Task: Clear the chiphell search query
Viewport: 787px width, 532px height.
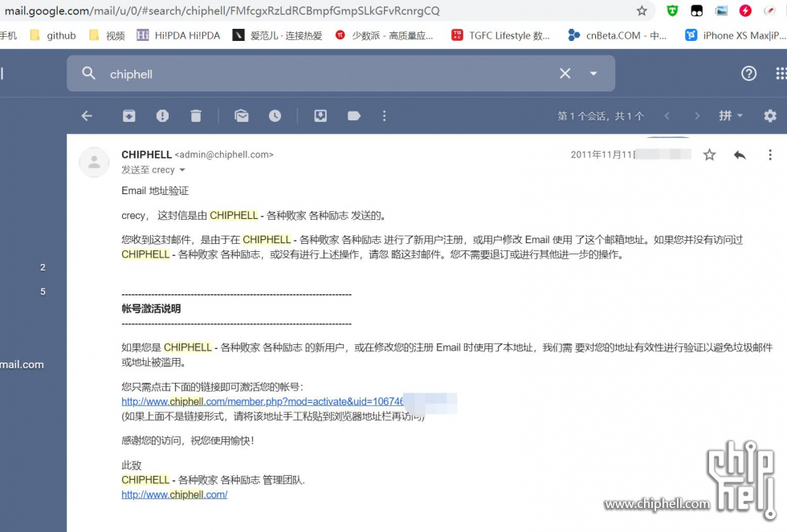Action: click(x=565, y=74)
